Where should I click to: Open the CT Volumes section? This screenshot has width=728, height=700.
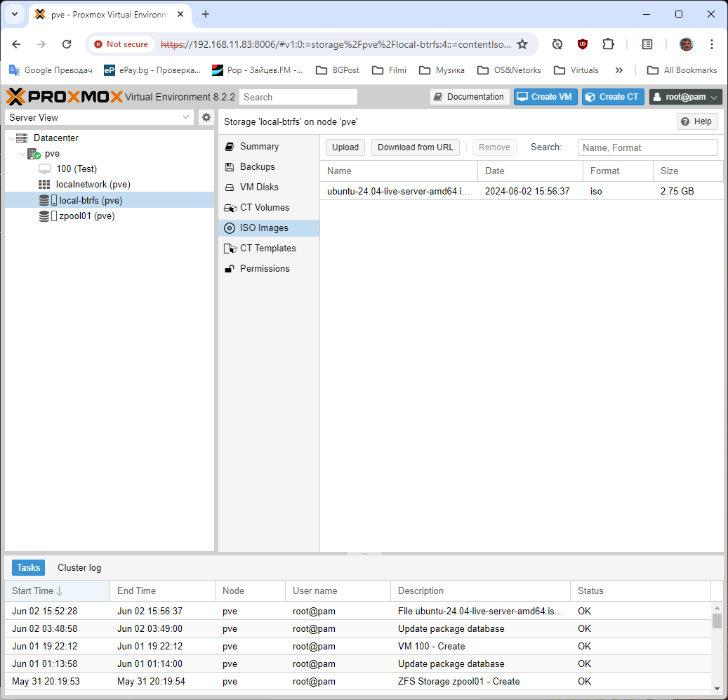click(269, 208)
